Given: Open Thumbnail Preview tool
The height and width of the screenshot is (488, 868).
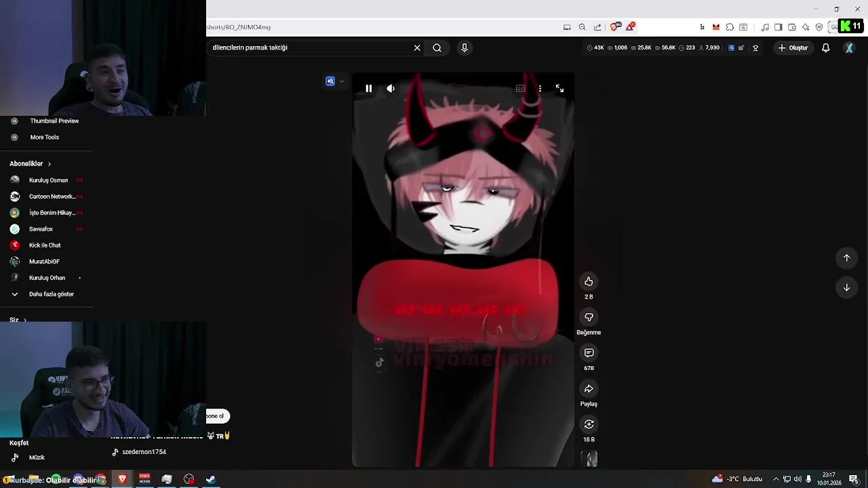Looking at the screenshot, I should coord(54,121).
